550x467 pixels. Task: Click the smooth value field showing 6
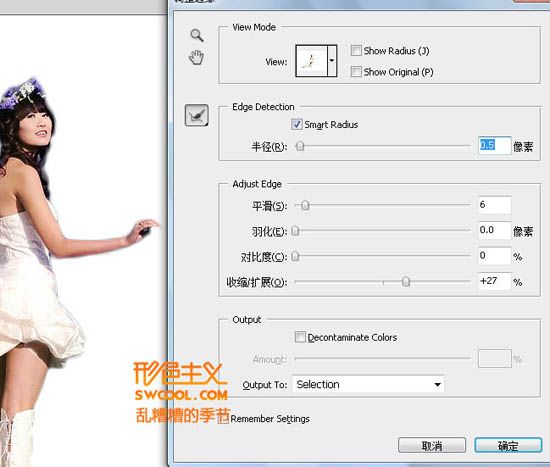pos(495,205)
